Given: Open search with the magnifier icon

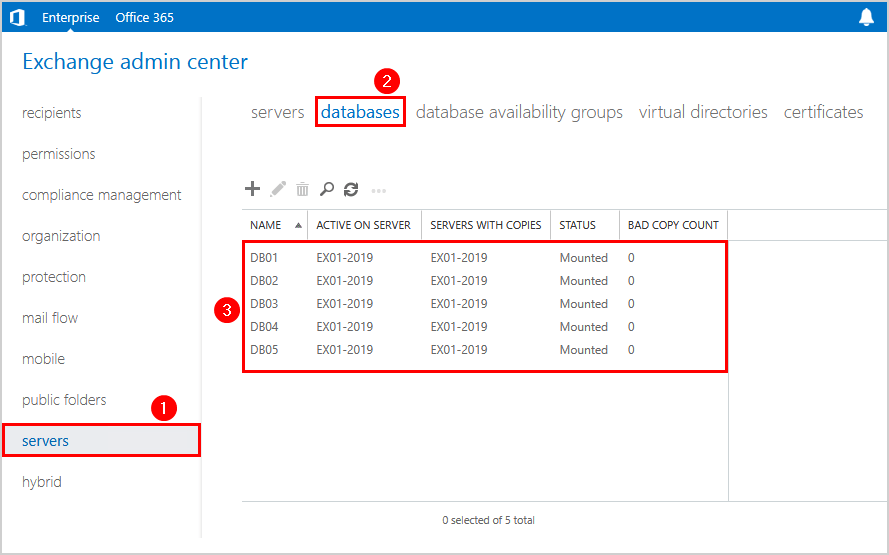Looking at the screenshot, I should click(327, 189).
